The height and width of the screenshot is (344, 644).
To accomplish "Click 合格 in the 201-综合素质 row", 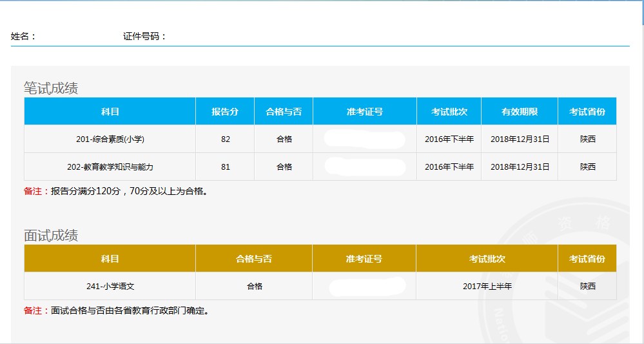I will [x=284, y=139].
